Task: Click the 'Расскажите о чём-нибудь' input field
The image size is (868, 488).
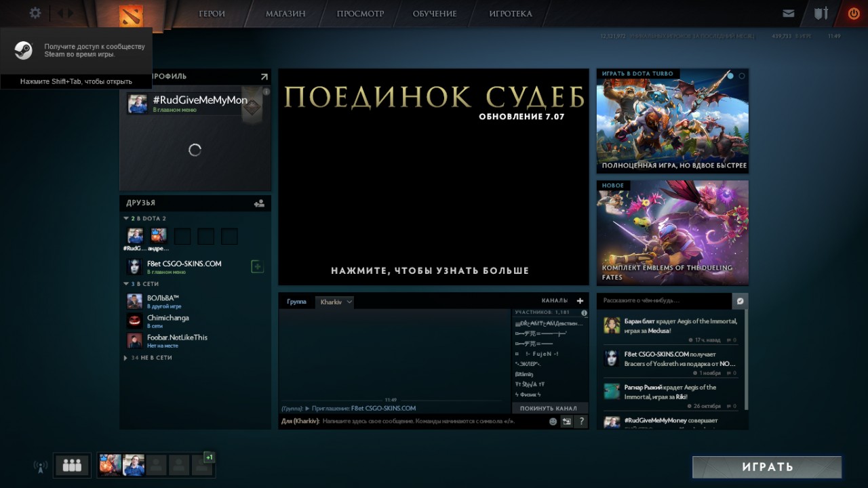Action: (x=665, y=300)
